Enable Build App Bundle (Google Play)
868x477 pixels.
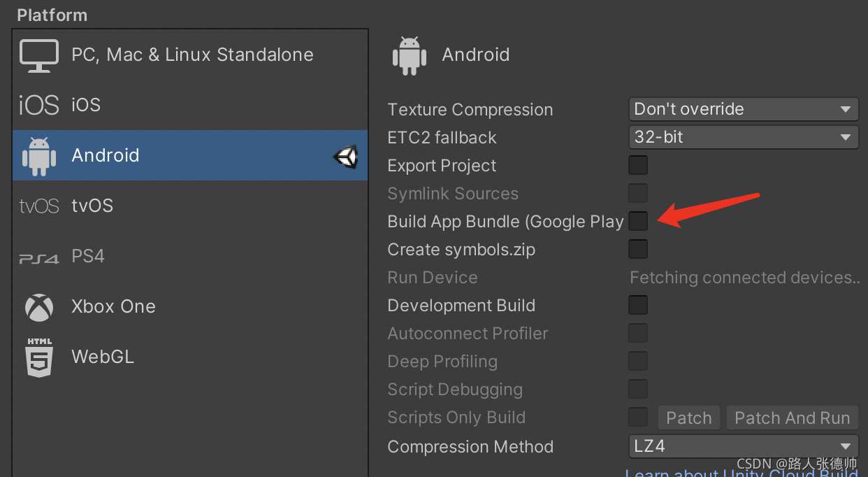click(x=638, y=221)
